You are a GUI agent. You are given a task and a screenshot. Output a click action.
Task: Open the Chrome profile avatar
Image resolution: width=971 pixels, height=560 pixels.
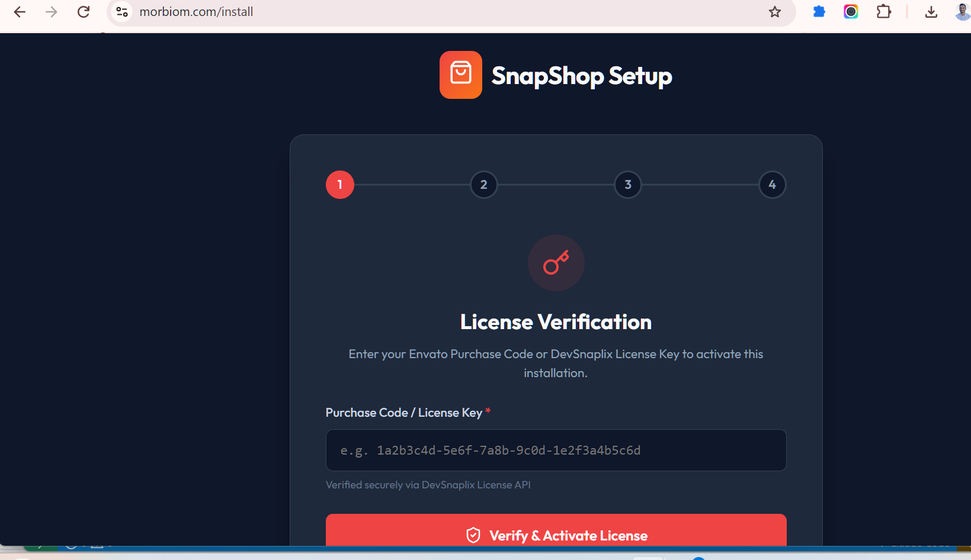click(x=963, y=12)
